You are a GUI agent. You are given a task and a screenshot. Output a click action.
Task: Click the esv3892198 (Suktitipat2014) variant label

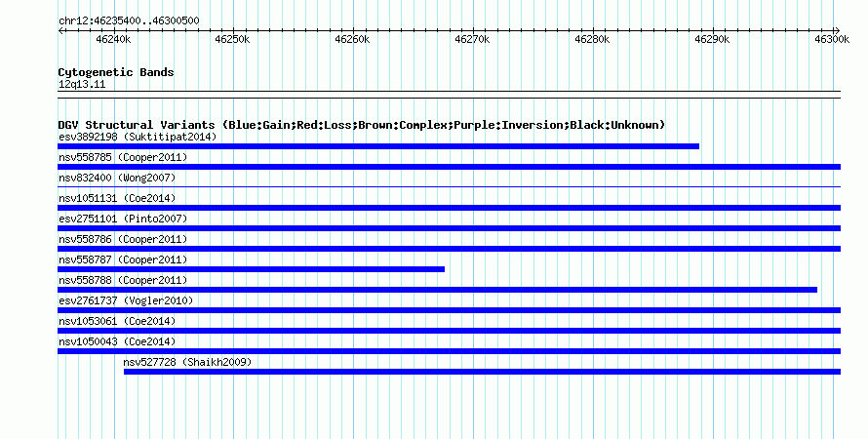pyautogui.click(x=138, y=137)
